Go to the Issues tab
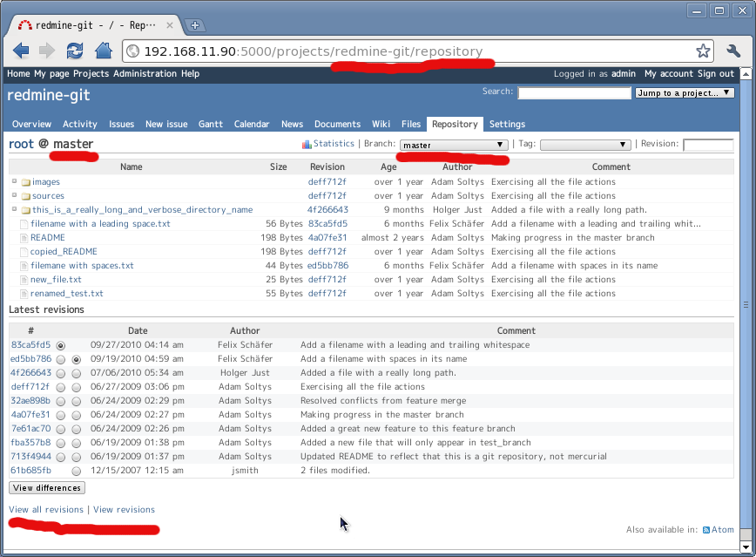This screenshot has height=557, width=756. point(122,124)
